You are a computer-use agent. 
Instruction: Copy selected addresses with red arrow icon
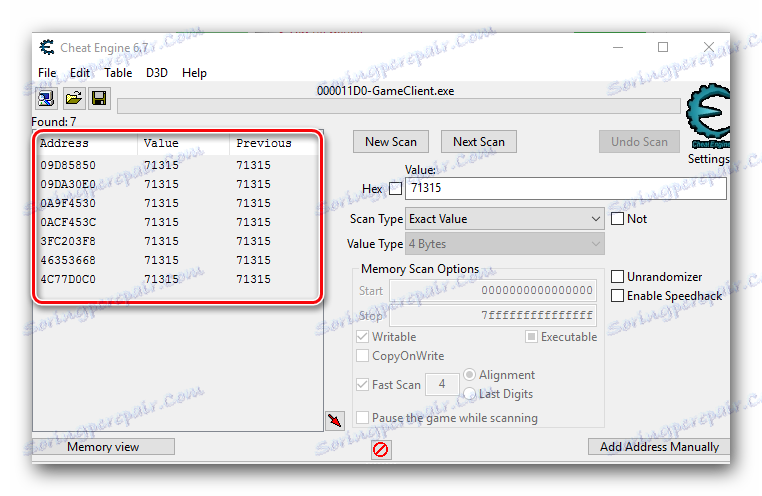(x=335, y=420)
